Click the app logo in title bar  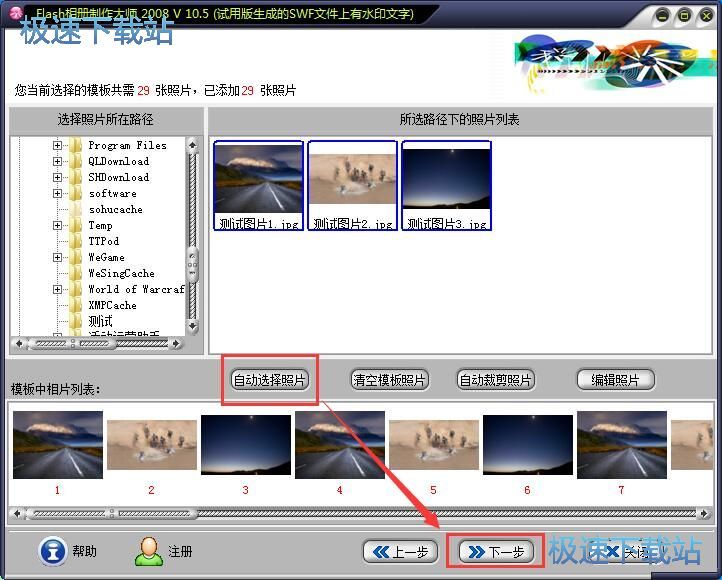(x=16, y=12)
